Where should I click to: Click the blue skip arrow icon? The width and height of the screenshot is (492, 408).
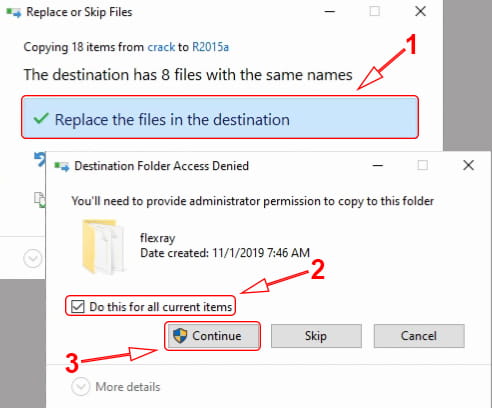pyautogui.click(x=40, y=159)
